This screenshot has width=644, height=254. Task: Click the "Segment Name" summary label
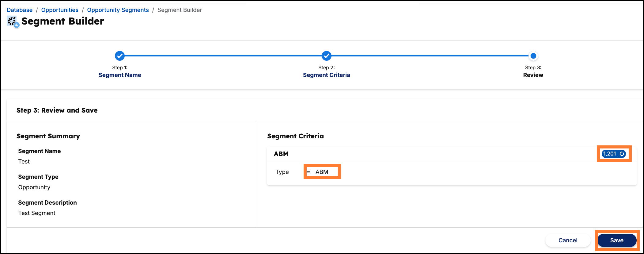40,151
